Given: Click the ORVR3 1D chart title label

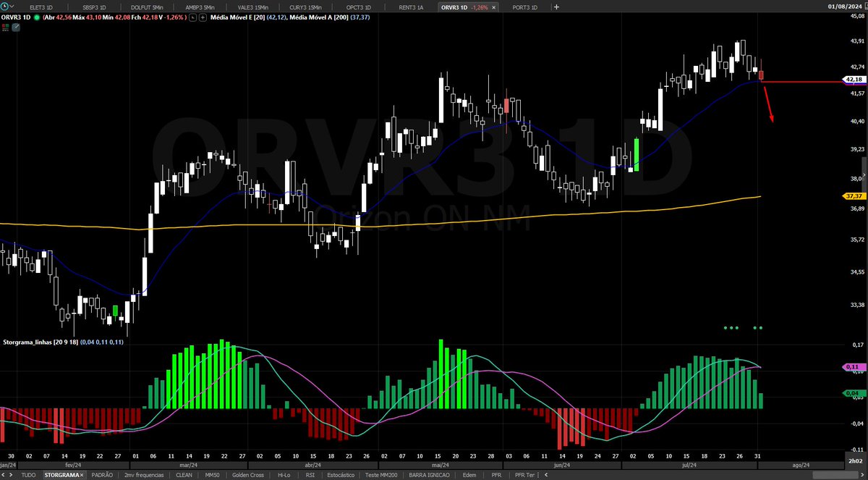Looking at the screenshot, I should pyautogui.click(x=15, y=16).
